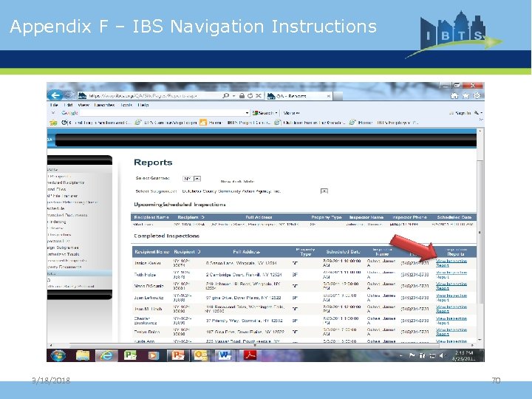Click Property Documents in left sidebar
Viewport: 532px width, 399px height.
(x=64, y=267)
